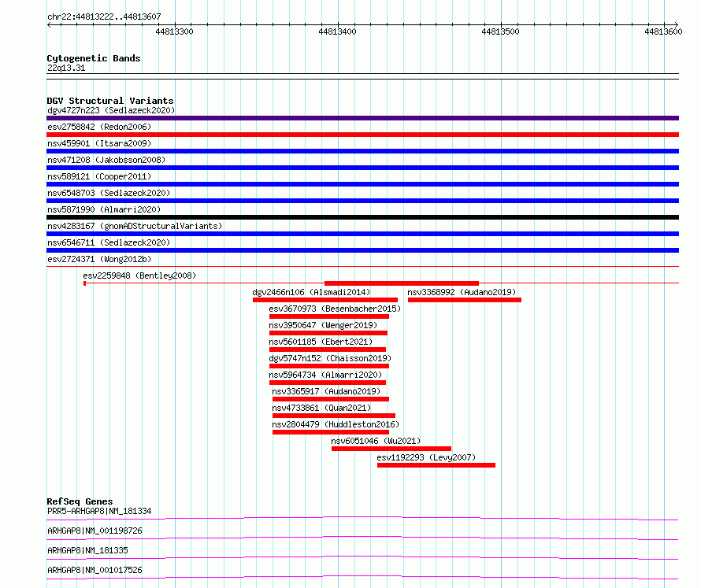701x588 pixels.
Task: Click nsv5601185 (Ebert2021) label
Action: (321, 342)
